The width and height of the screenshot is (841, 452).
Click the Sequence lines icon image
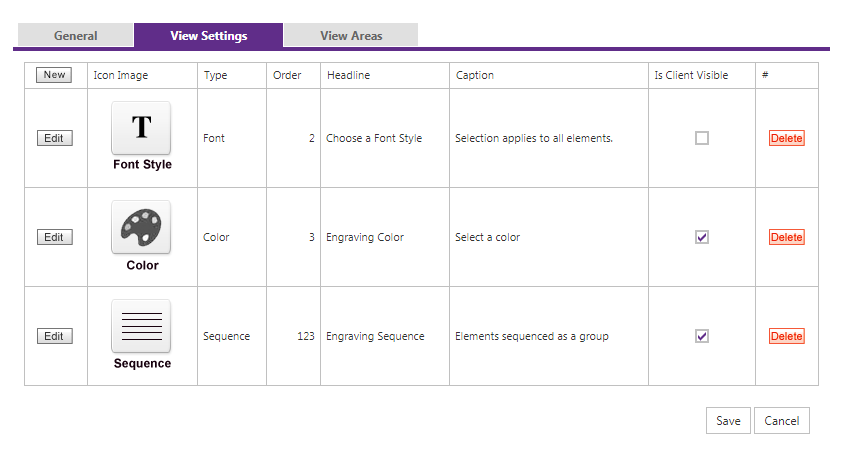click(141, 325)
